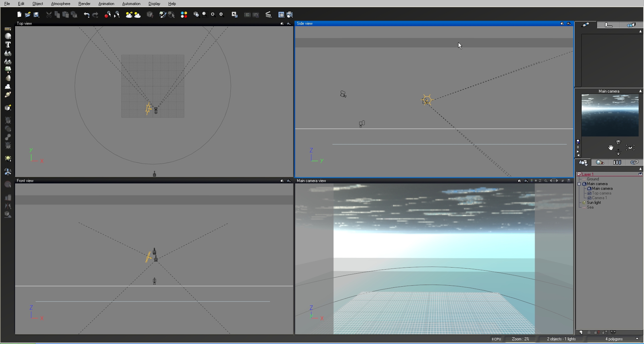
Task: Create a water plane from left toolbar
Action: tap(8, 29)
